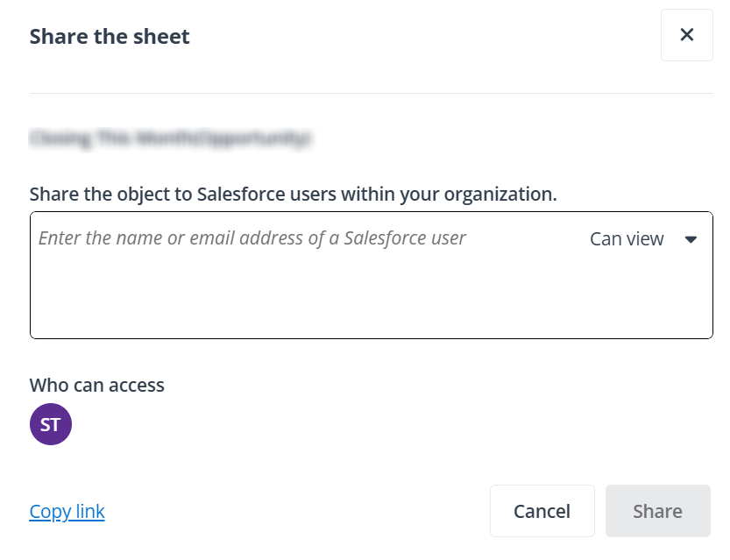Screen dimensions: 730x560
Task: Click the dropdown arrow next to Can view
Action: (x=691, y=238)
